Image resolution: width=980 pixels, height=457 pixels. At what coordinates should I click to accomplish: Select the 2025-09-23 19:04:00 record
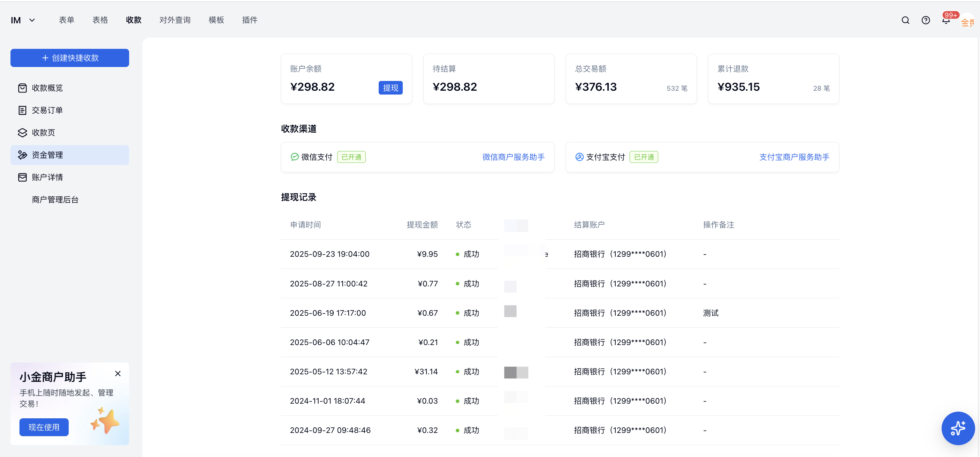coord(560,254)
